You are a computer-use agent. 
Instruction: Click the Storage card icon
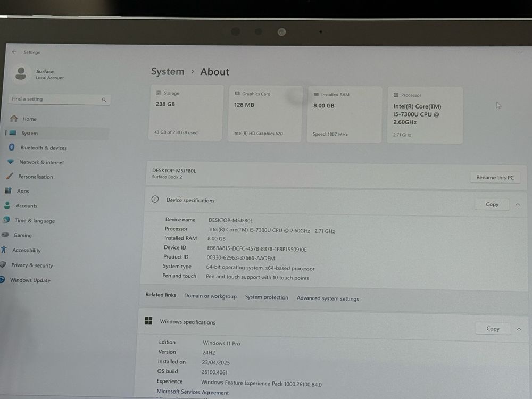click(158, 93)
